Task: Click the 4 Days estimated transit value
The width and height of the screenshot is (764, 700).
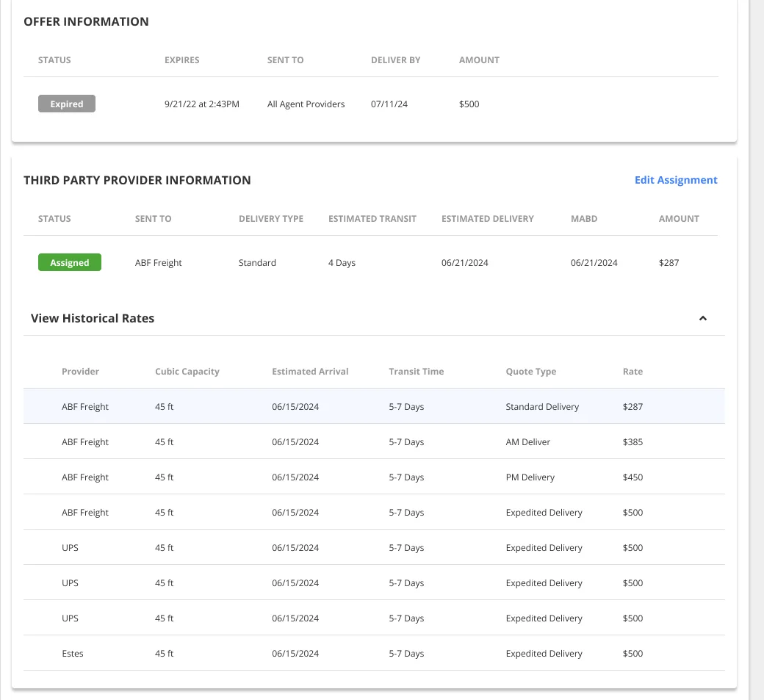Action: coord(342,263)
